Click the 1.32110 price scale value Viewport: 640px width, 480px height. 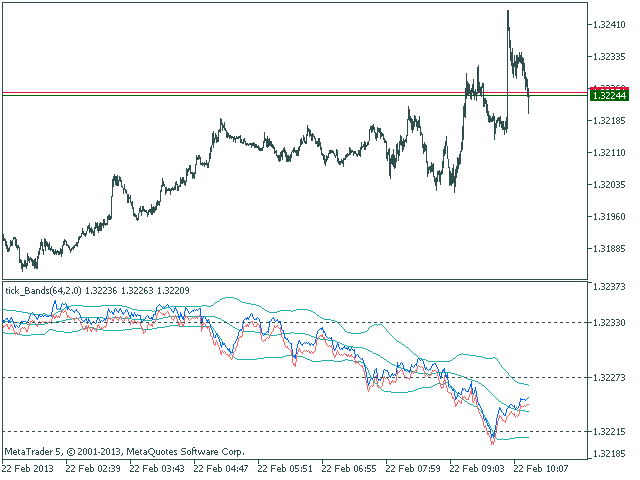coord(609,153)
